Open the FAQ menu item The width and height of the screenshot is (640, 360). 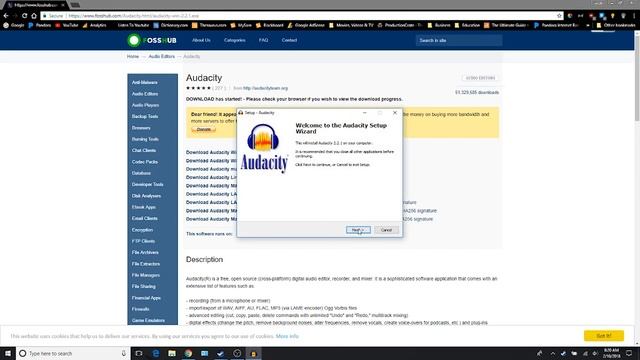263,40
